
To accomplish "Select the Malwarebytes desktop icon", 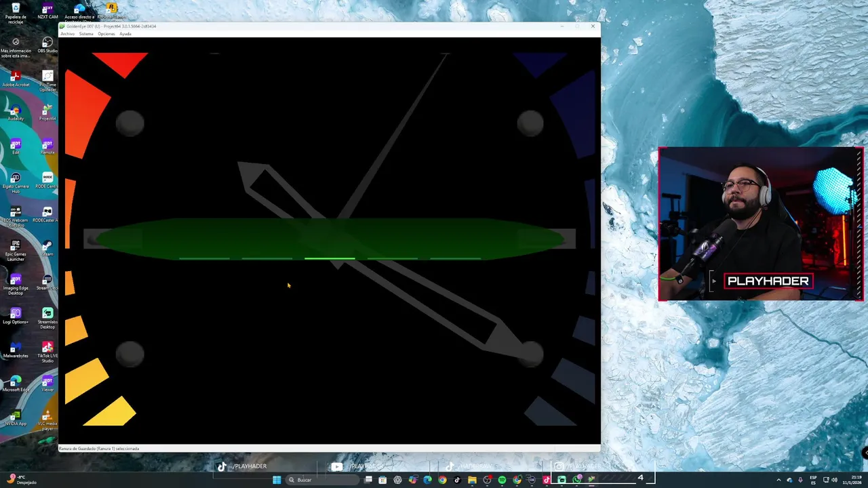I will 16,350.
